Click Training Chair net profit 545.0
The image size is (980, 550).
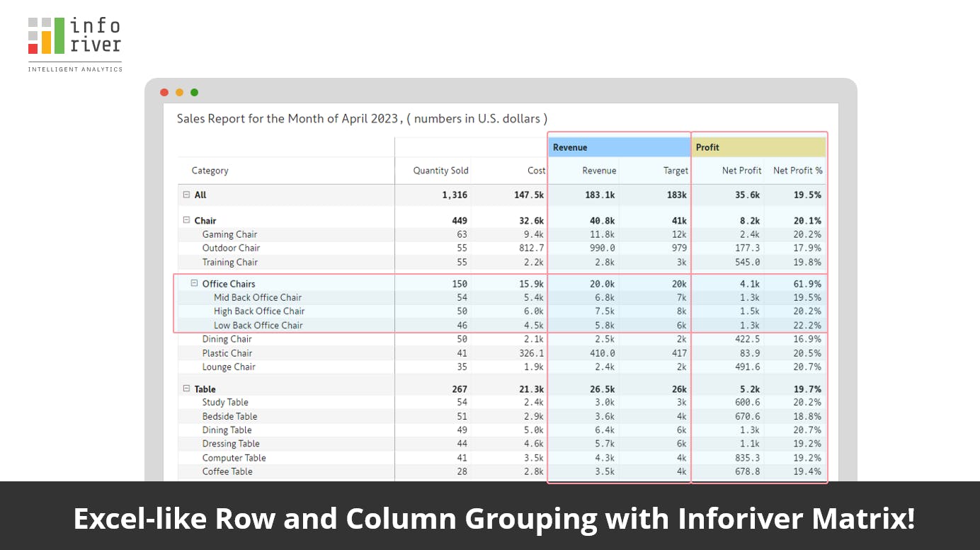[x=747, y=262]
